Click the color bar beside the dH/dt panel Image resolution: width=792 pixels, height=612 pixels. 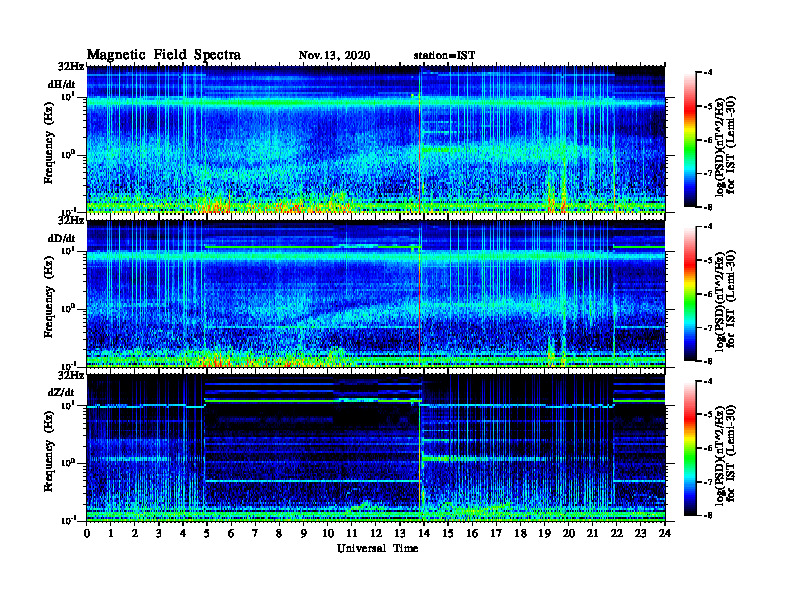pos(690,140)
